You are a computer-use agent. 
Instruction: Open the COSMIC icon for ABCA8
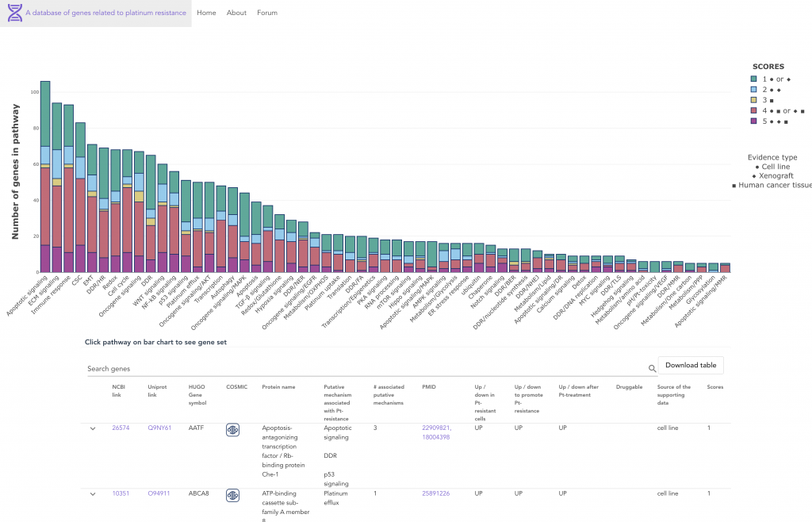[x=233, y=494]
